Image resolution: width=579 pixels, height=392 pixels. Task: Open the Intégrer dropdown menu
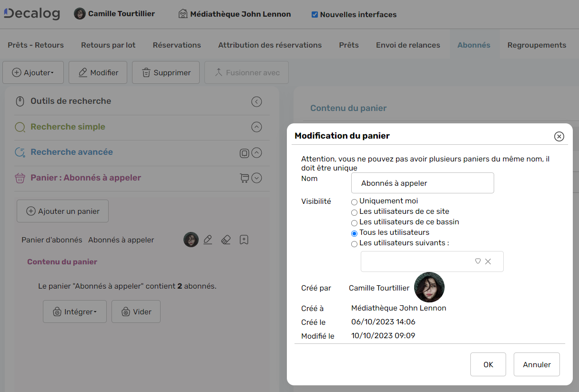pos(74,311)
